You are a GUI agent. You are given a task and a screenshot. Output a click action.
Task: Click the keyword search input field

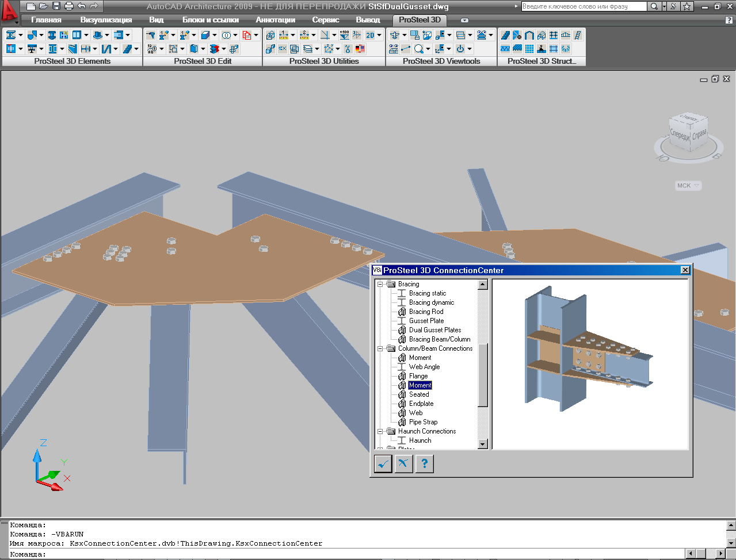point(584,6)
